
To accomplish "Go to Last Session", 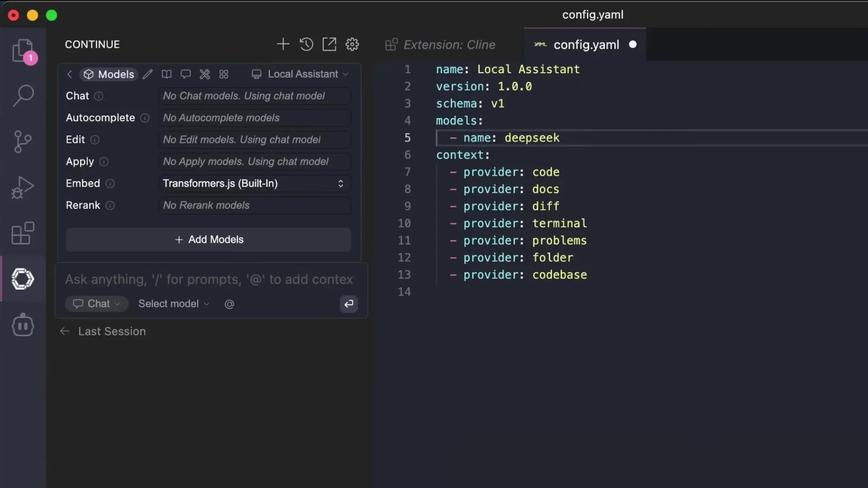I will tap(104, 331).
